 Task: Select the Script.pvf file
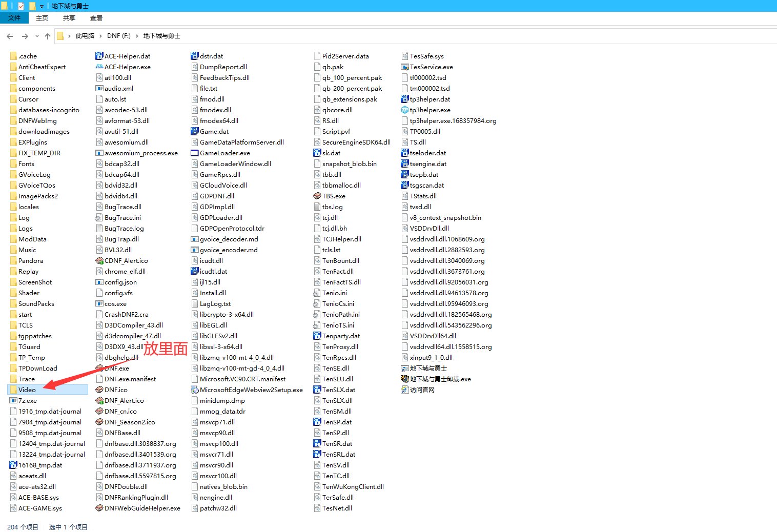[x=332, y=131]
